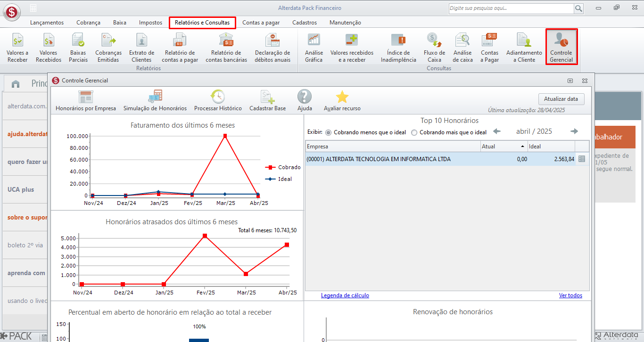This screenshot has width=644, height=342.
Task: Open Legenda de cálculo link
Action: 345,295
